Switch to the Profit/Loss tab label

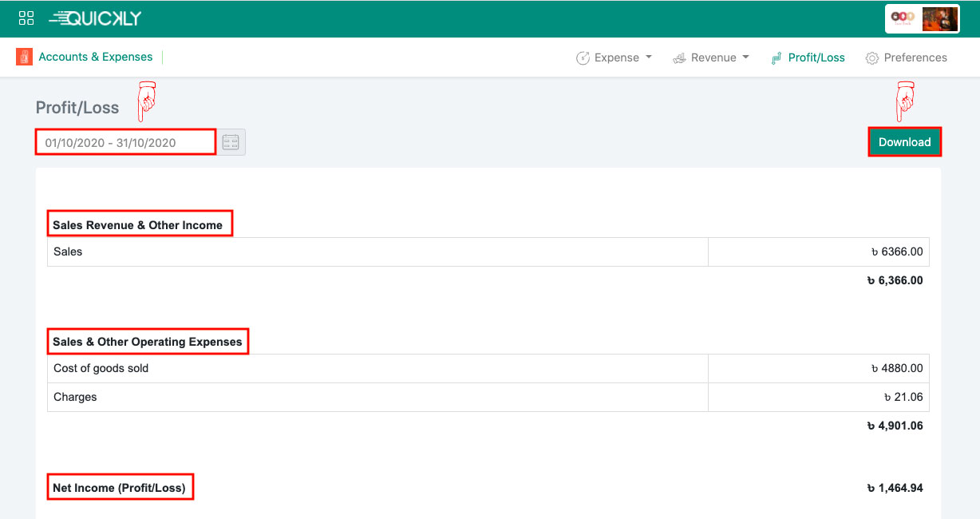816,57
